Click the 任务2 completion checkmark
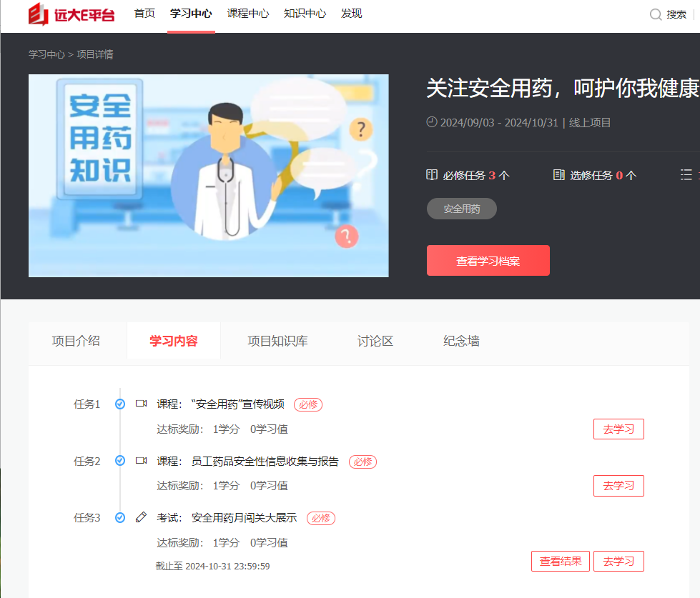Image resolution: width=700 pixels, height=598 pixels. [x=120, y=461]
